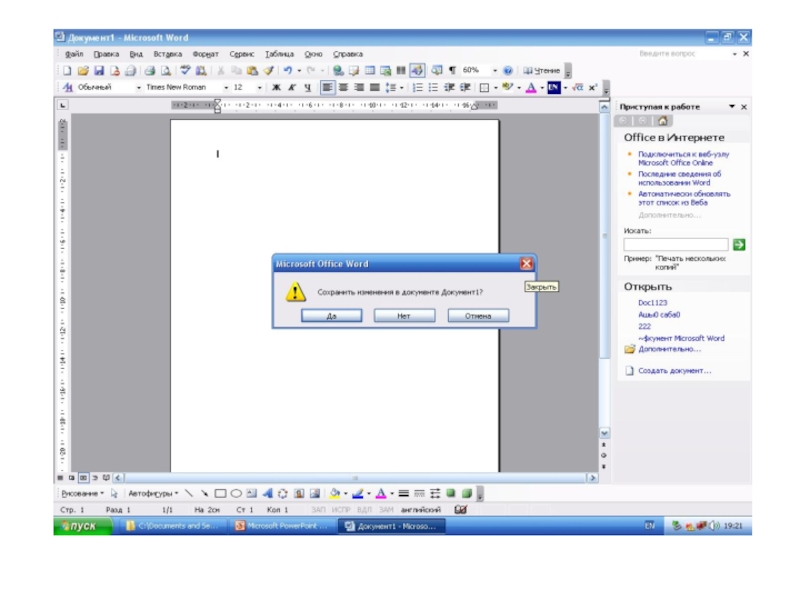Insert a text box from drawing toolbar
The width and height of the screenshot is (800, 600).
[252, 493]
